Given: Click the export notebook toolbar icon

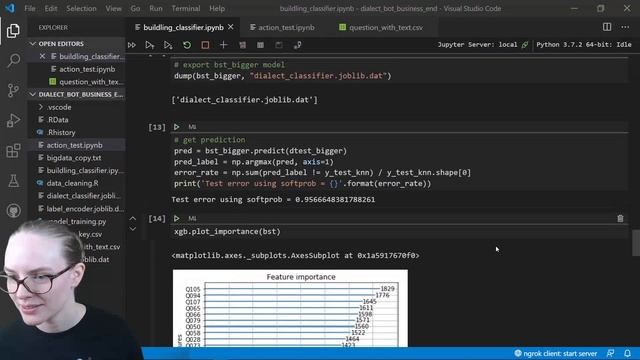Looking at the screenshot, I should [x=298, y=45].
